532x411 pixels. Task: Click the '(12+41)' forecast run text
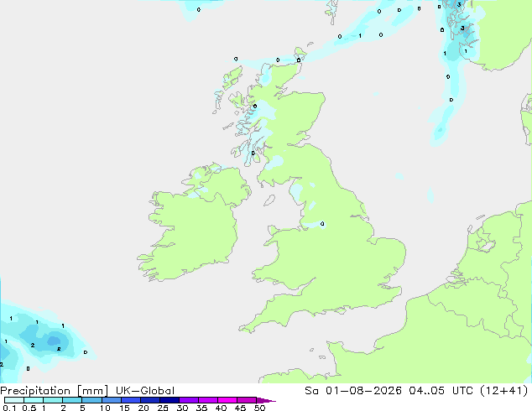504,391
